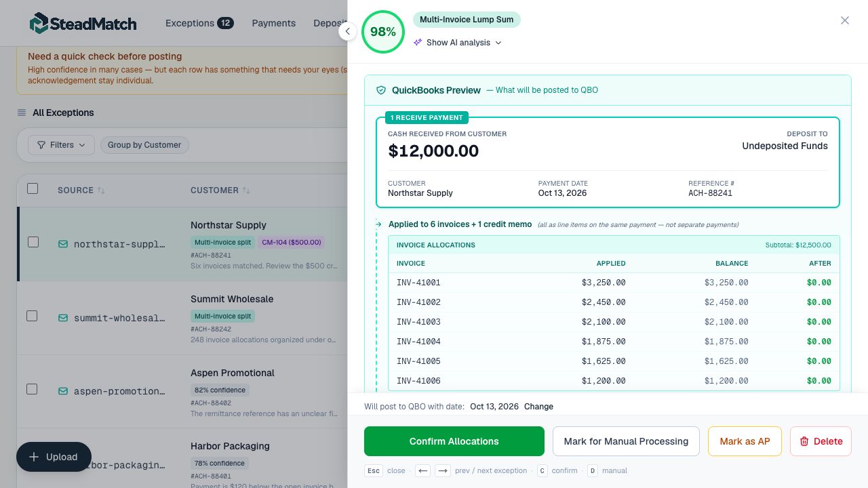Screen dimensions: 868x488
Task: Toggle Group by Customer
Action: click(x=144, y=145)
